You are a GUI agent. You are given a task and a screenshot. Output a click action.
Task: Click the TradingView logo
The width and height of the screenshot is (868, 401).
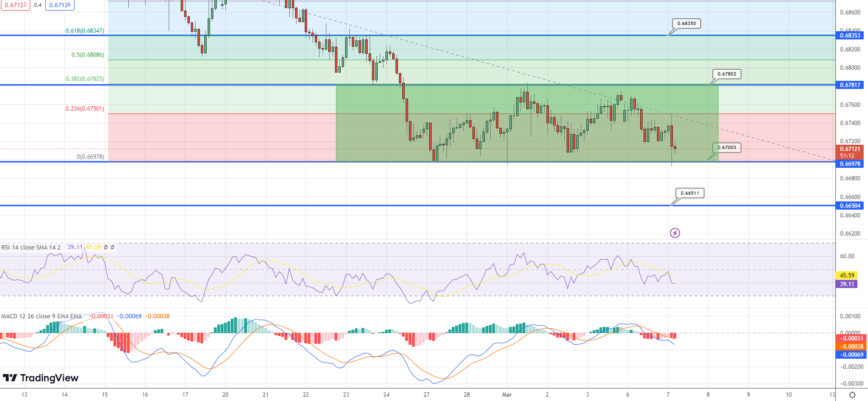(41, 378)
